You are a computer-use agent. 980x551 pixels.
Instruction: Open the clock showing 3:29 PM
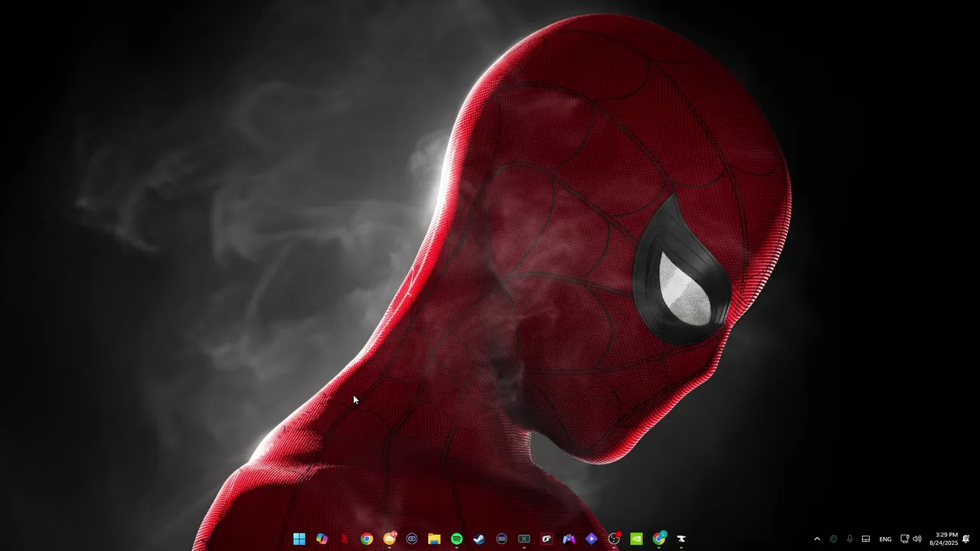pos(944,539)
